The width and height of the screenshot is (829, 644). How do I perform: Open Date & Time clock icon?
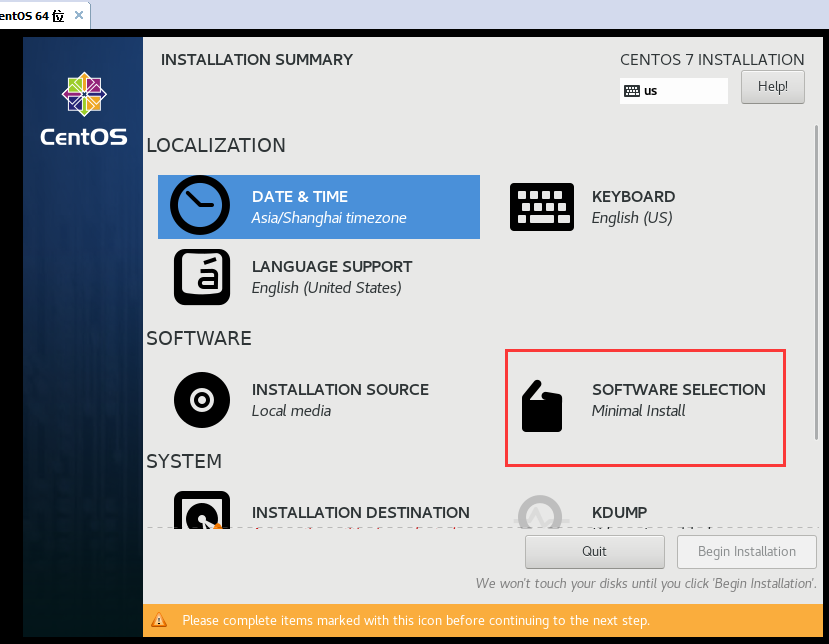pyautogui.click(x=200, y=205)
